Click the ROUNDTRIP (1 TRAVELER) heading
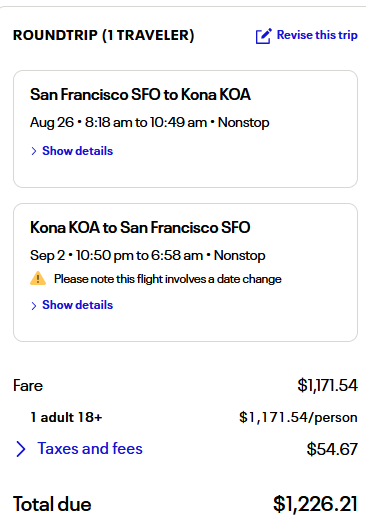This screenshot has height=522, width=366. pyautogui.click(x=103, y=35)
